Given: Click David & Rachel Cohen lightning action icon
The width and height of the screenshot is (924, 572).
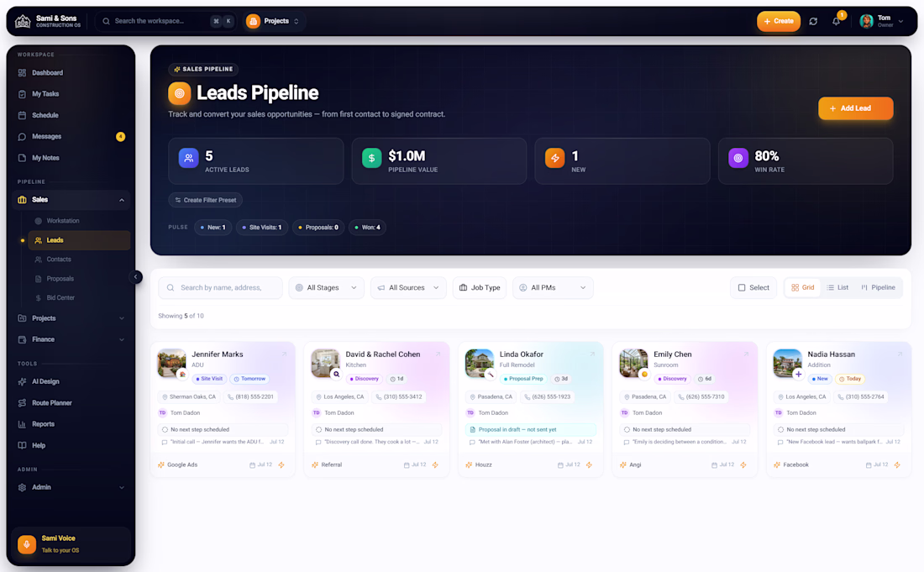Looking at the screenshot, I should pyautogui.click(x=435, y=465).
